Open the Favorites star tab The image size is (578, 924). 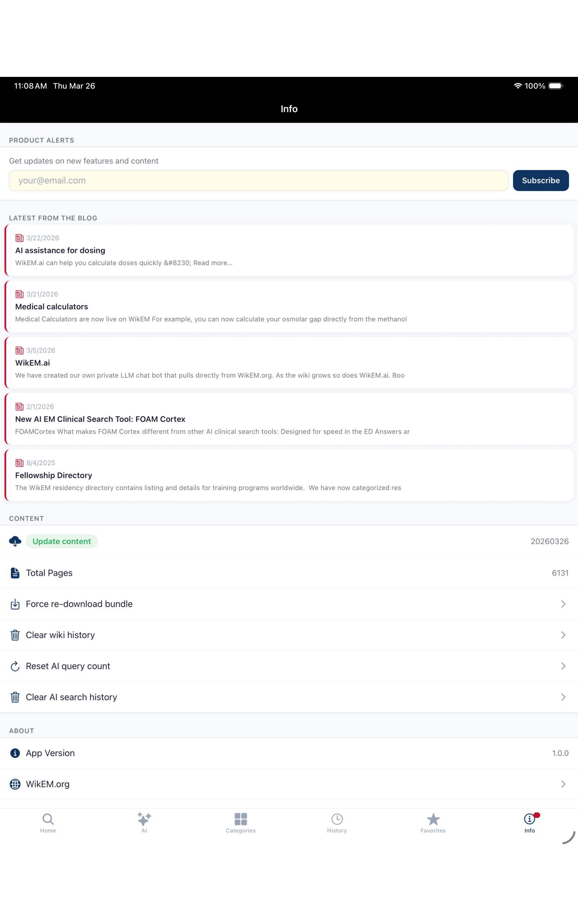pyautogui.click(x=433, y=823)
